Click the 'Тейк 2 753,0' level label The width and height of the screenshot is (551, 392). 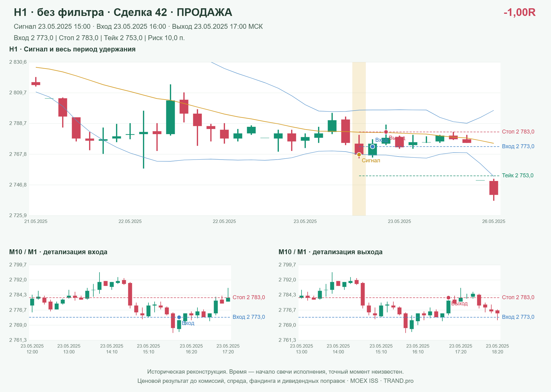(x=518, y=175)
